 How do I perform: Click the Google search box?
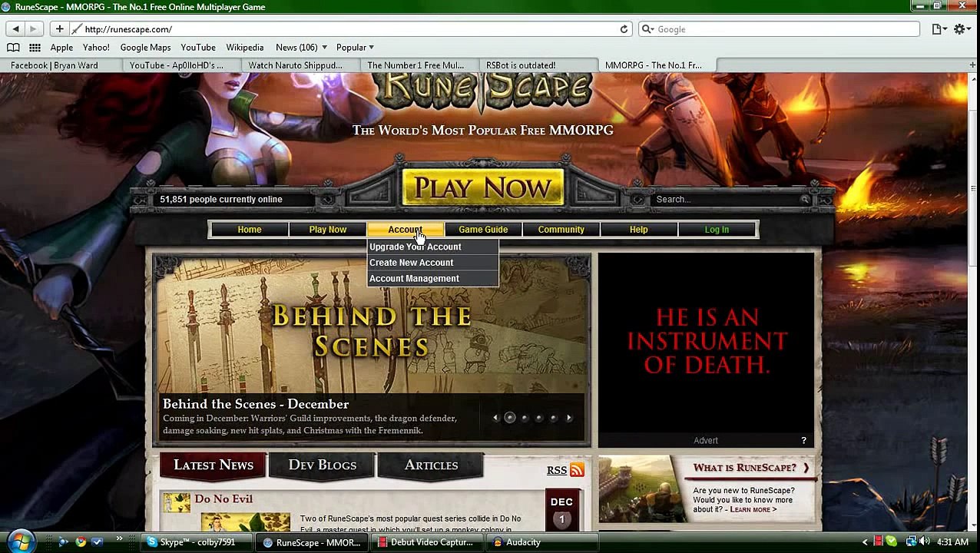click(779, 29)
